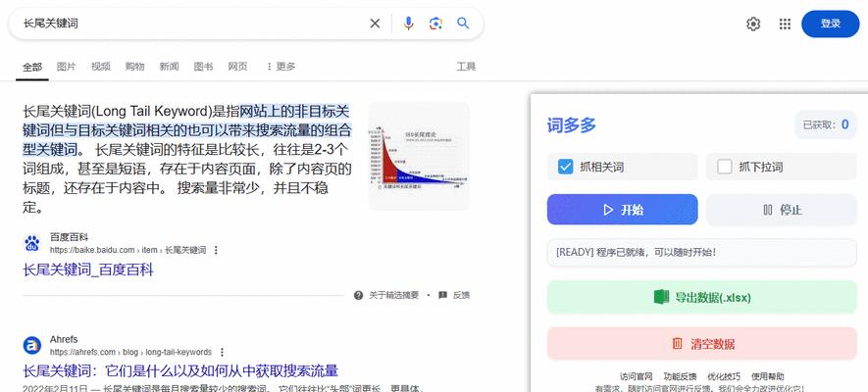Click the 反馈 feedback flag icon
Screen dimensions: 868x392
(442, 295)
